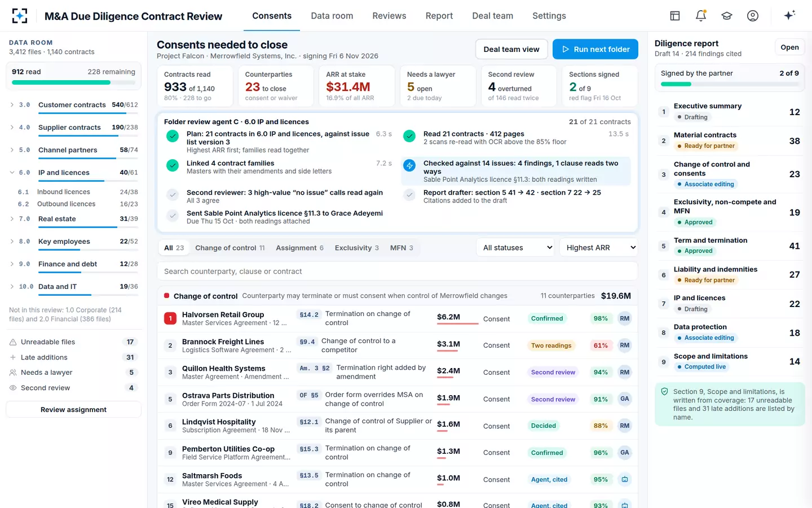This screenshot has width=812, height=508.
Task: Click the agent icon on Saltmarsh Foods row
Action: point(625,479)
